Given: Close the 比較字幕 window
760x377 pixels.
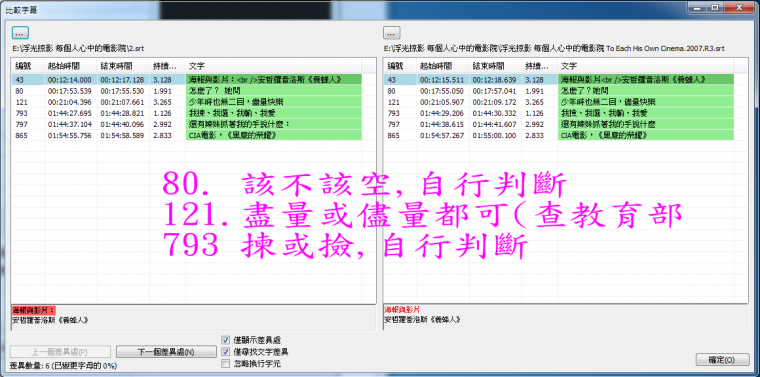Looking at the screenshot, I should (x=739, y=7).
